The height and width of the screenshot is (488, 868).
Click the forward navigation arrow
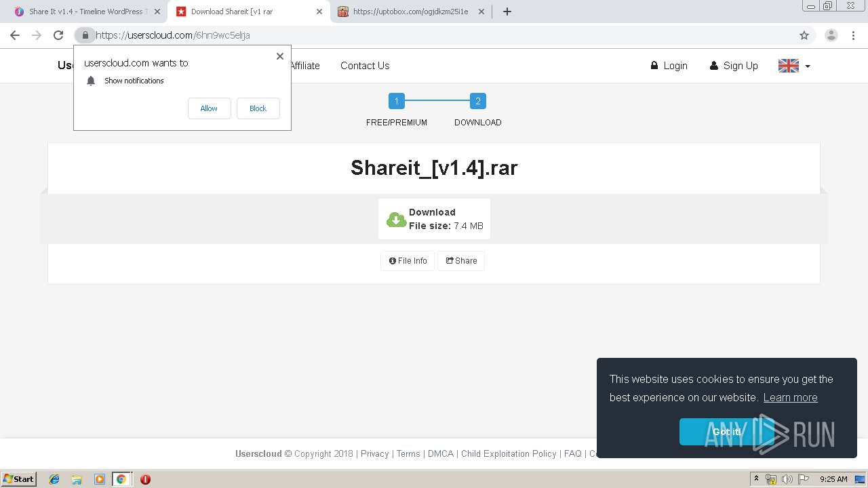click(x=37, y=35)
